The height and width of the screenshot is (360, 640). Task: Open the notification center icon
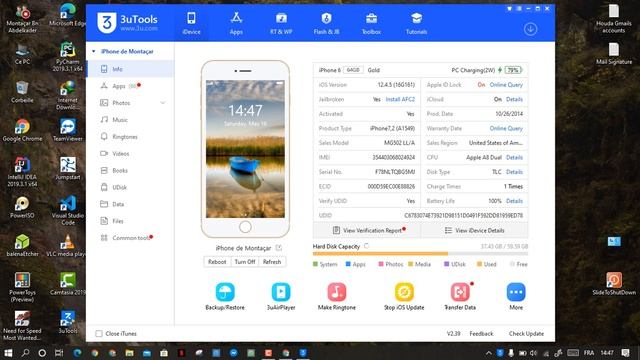click(625, 353)
